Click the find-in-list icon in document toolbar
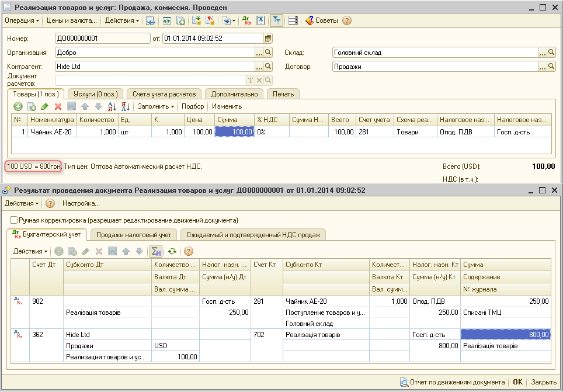 coord(151,20)
